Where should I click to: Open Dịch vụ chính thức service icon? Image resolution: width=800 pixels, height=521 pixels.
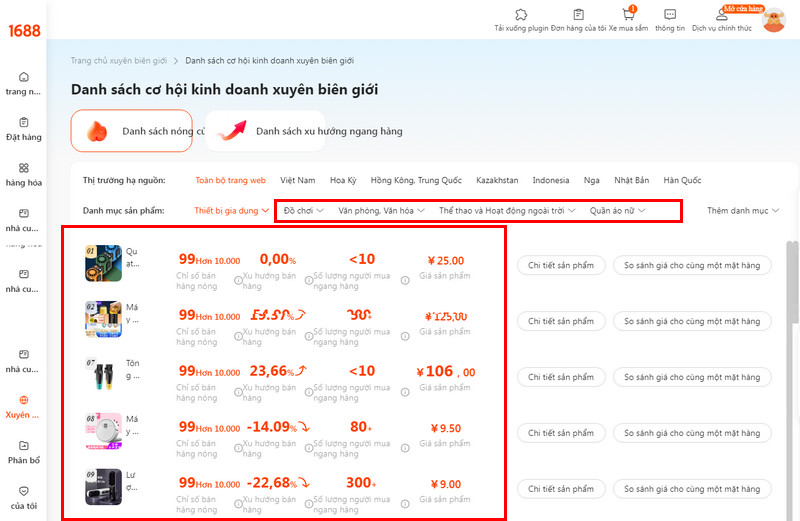click(x=721, y=15)
